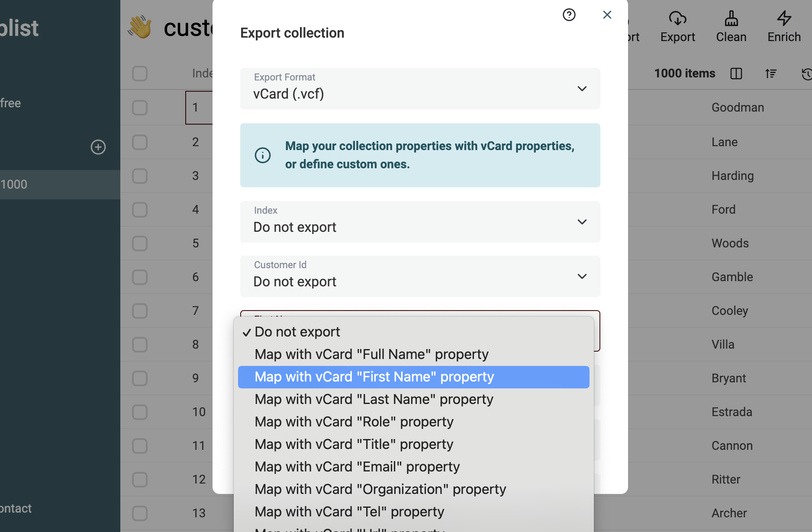Choose the Do not export menu option

click(297, 331)
